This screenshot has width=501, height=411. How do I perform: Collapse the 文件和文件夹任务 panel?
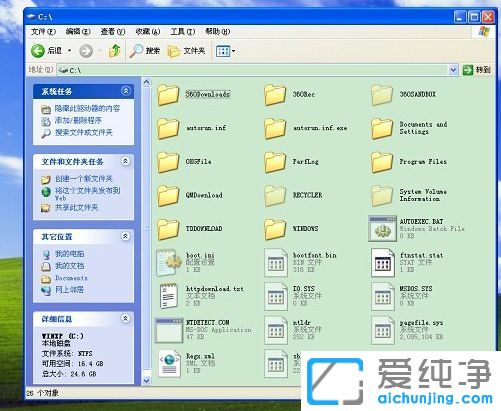[x=125, y=161]
